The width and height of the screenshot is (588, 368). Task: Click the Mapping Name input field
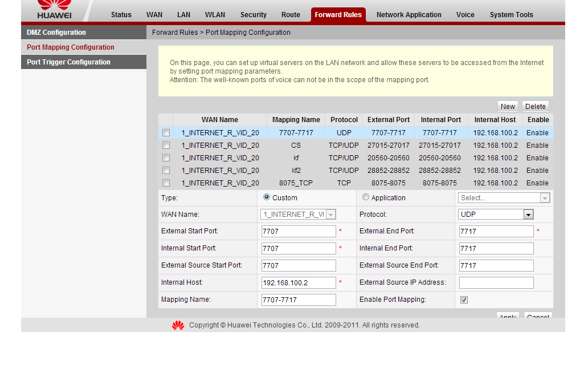(x=299, y=300)
